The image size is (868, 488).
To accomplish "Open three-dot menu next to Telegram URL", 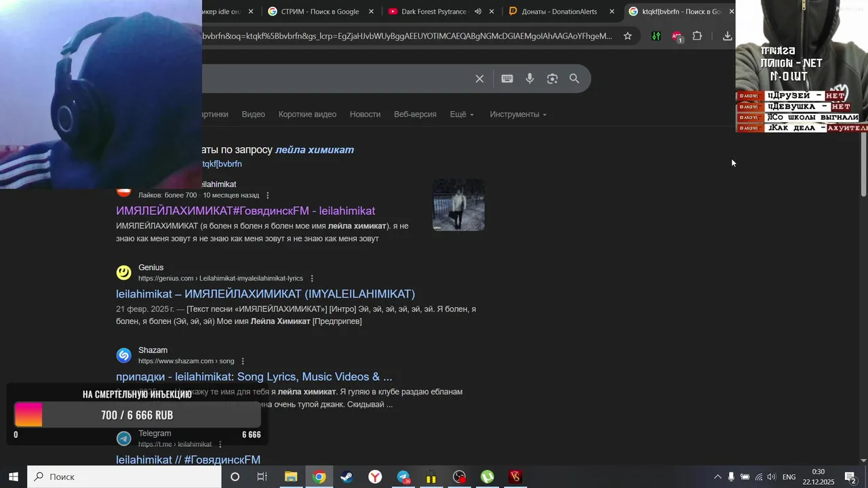I will (x=220, y=445).
